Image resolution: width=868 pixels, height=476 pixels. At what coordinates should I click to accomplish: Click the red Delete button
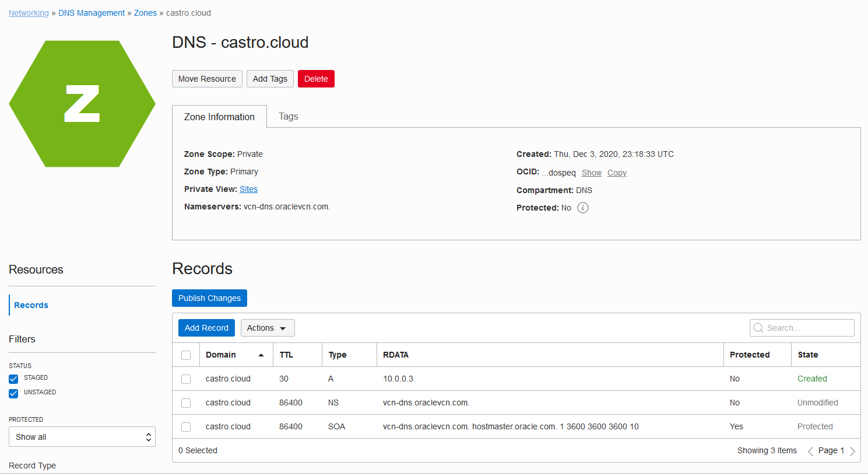point(316,79)
